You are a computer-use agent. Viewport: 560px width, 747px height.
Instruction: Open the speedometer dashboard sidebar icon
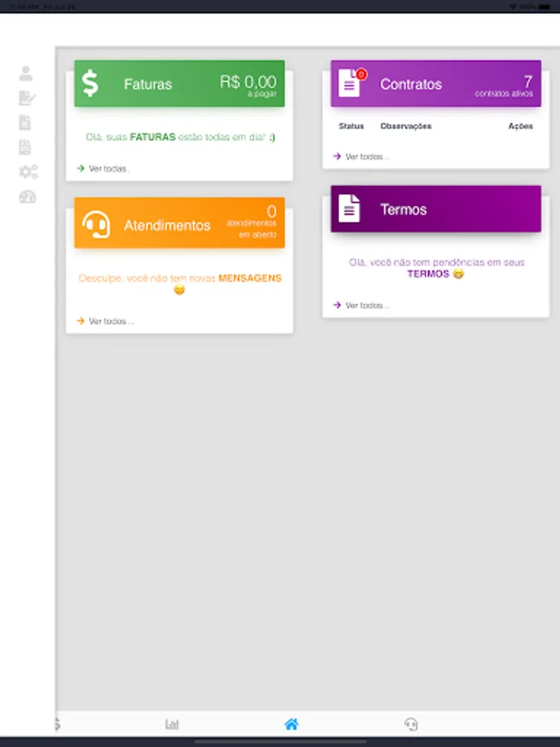pos(27,197)
